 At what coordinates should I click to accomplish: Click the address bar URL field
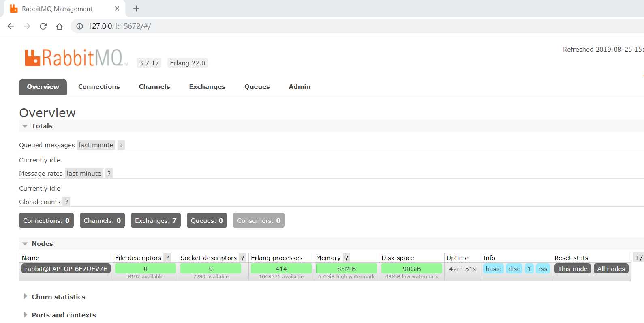(x=357, y=26)
